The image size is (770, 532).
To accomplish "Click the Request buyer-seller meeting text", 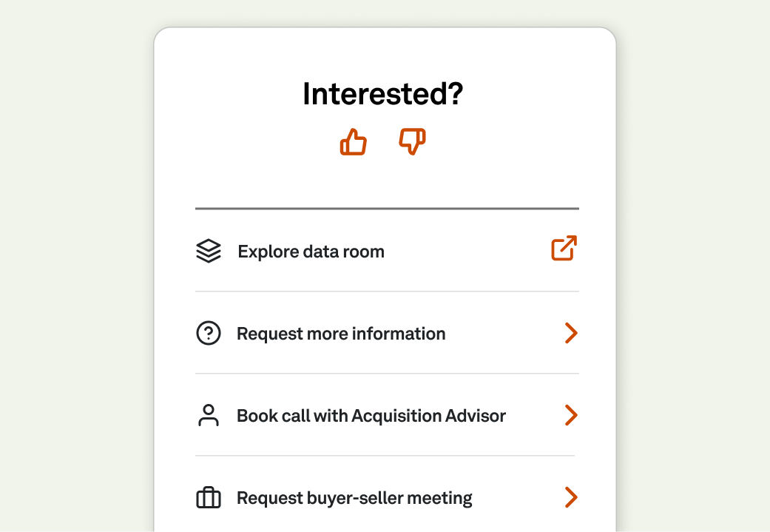I will 354,497.
